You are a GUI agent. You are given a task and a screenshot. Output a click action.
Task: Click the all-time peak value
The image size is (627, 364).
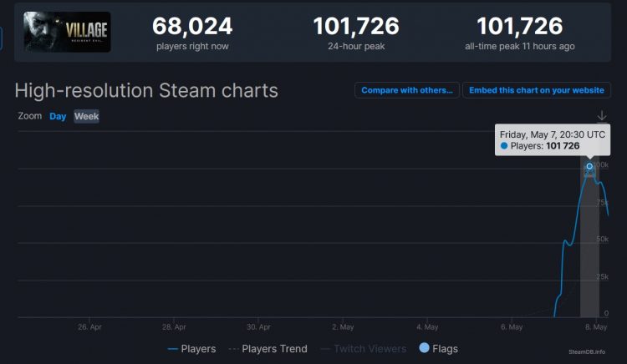click(x=519, y=27)
